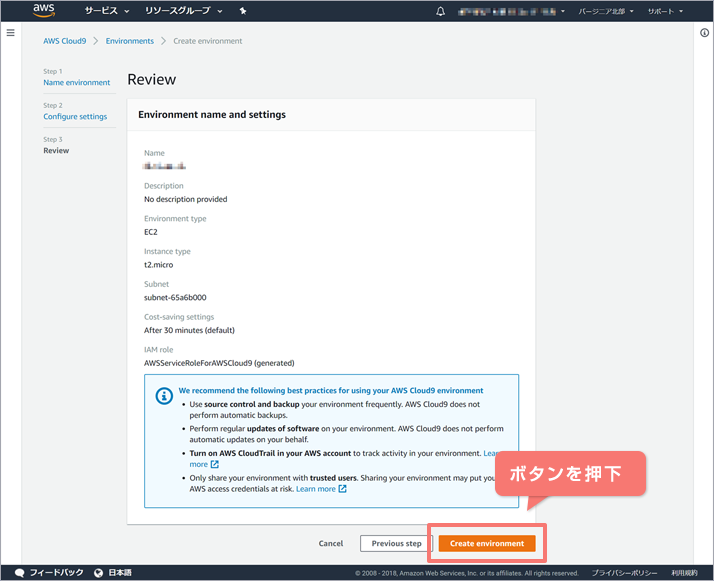Click external link icon after trusted users Learn more
This screenshot has height=581, width=714.
click(342, 489)
